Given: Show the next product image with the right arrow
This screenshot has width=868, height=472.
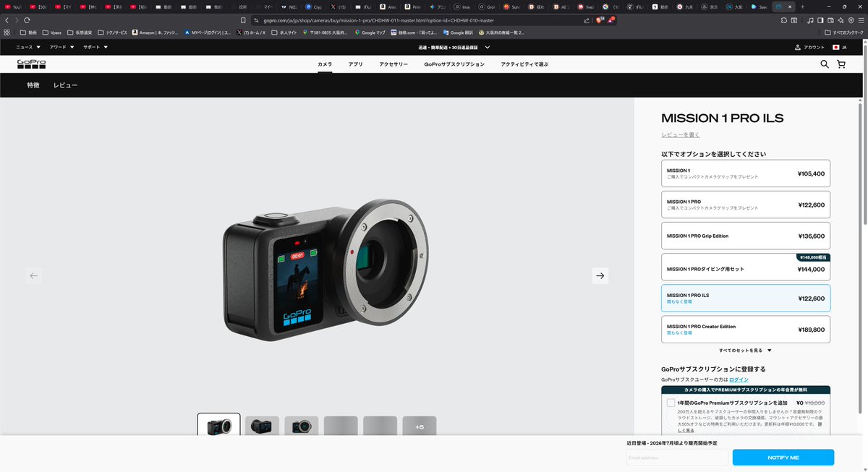Looking at the screenshot, I should (600, 275).
